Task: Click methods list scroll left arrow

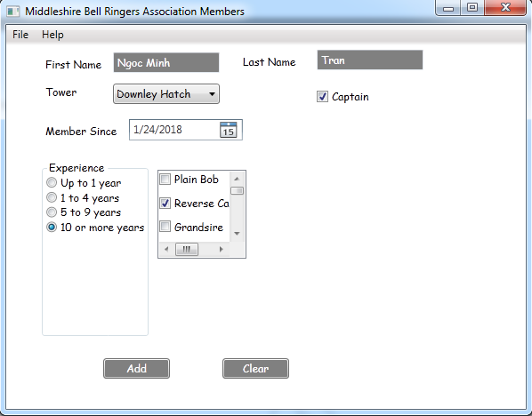Action: click(166, 249)
